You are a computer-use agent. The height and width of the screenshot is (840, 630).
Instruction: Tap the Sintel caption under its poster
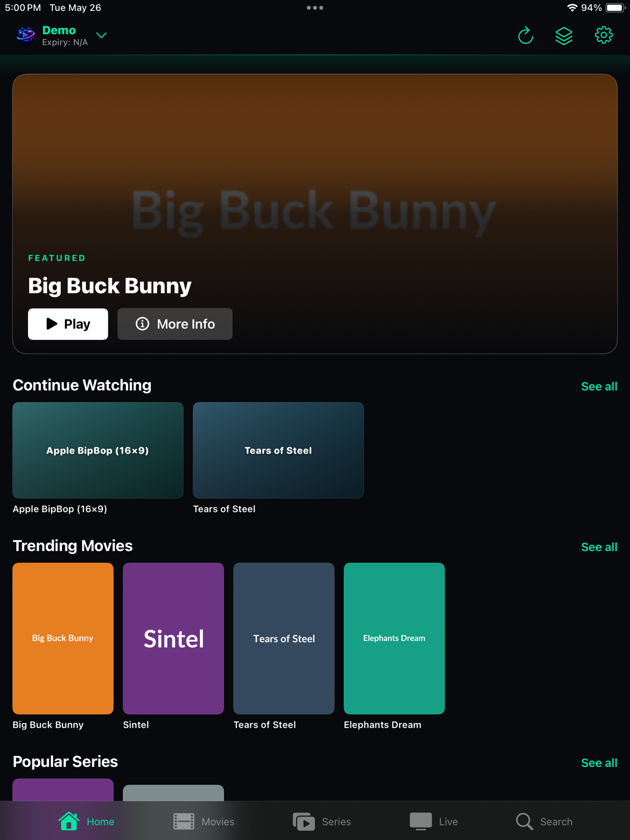point(136,725)
